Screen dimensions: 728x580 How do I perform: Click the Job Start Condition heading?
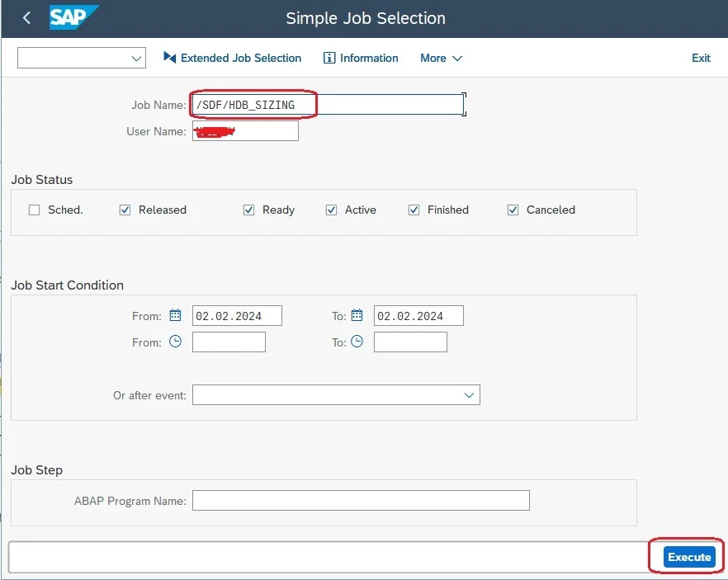[68, 285]
